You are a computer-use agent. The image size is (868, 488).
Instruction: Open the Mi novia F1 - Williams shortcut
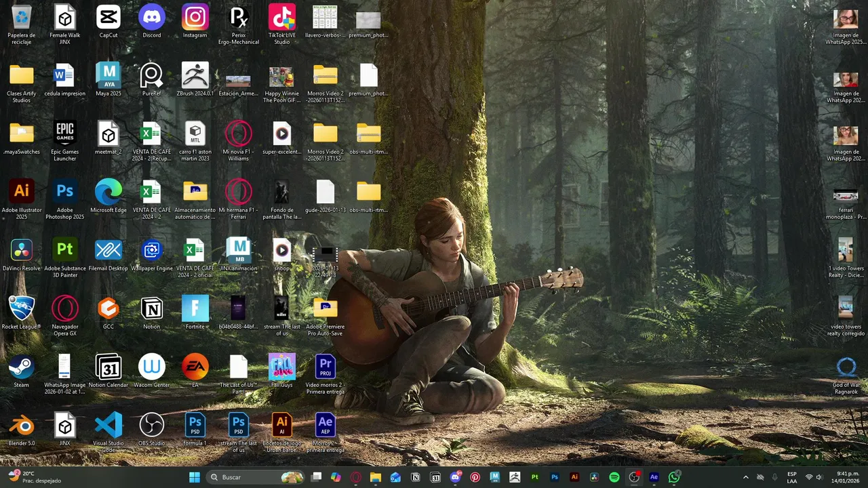pos(239,141)
